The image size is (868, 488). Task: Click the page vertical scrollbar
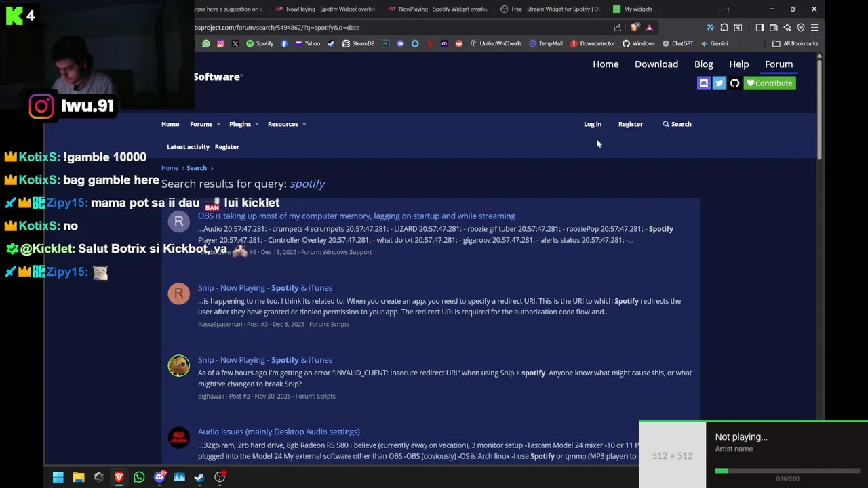[x=820, y=110]
